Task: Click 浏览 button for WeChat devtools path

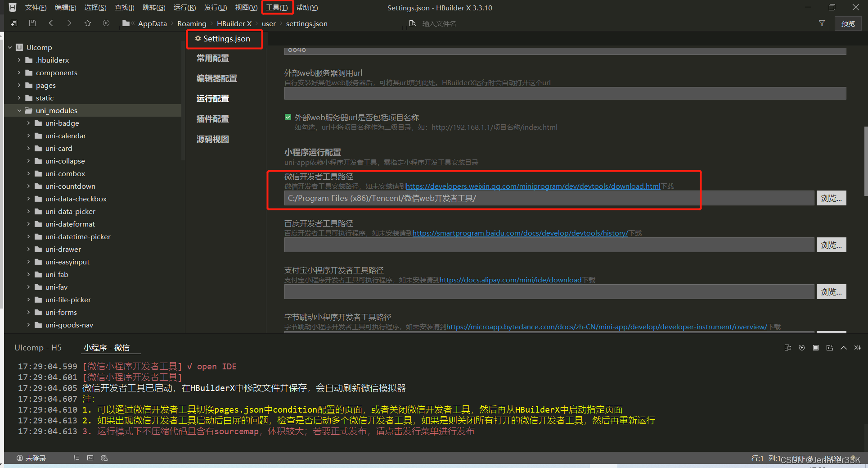Action: (x=831, y=198)
